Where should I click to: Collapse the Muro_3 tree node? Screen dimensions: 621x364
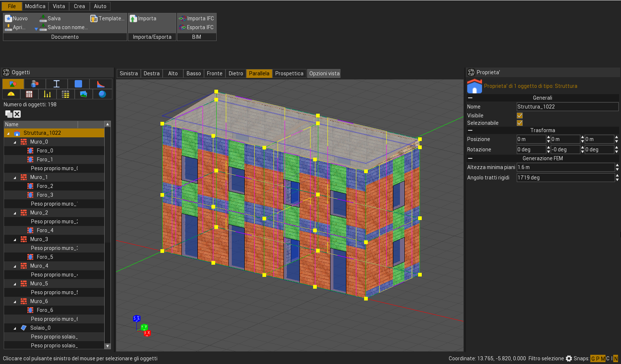15,240
